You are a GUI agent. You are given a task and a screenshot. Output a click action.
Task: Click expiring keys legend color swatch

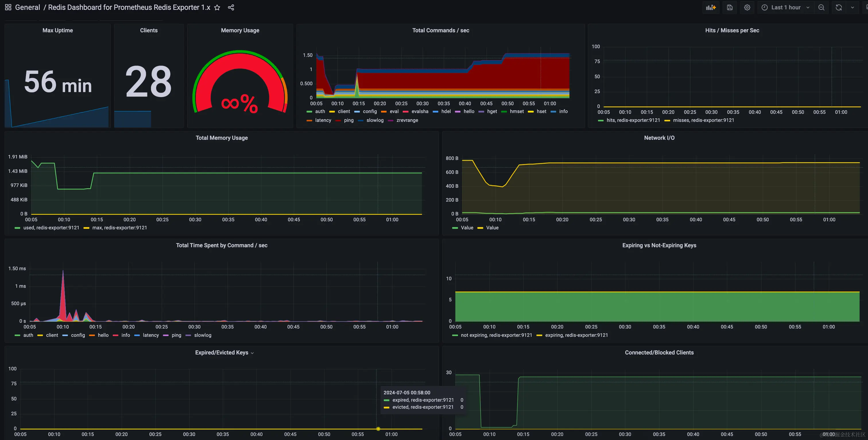[x=539, y=336]
